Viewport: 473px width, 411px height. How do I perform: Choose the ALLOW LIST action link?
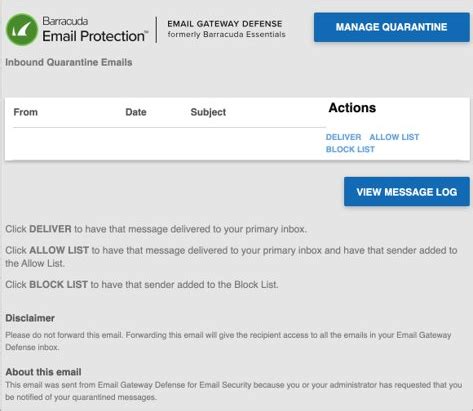tap(394, 137)
